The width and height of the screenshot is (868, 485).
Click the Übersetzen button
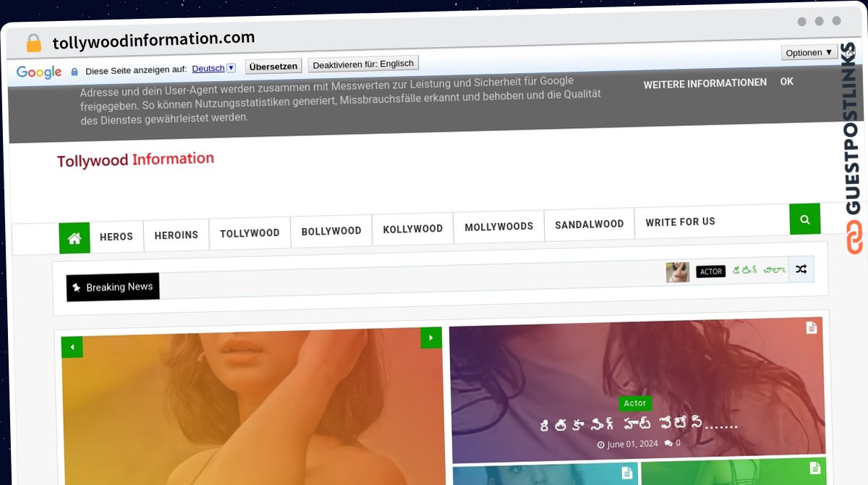273,67
